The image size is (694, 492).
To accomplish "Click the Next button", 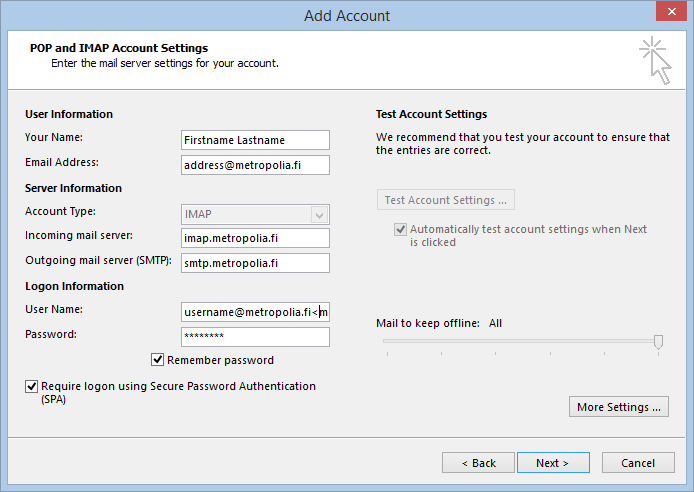I will point(553,463).
